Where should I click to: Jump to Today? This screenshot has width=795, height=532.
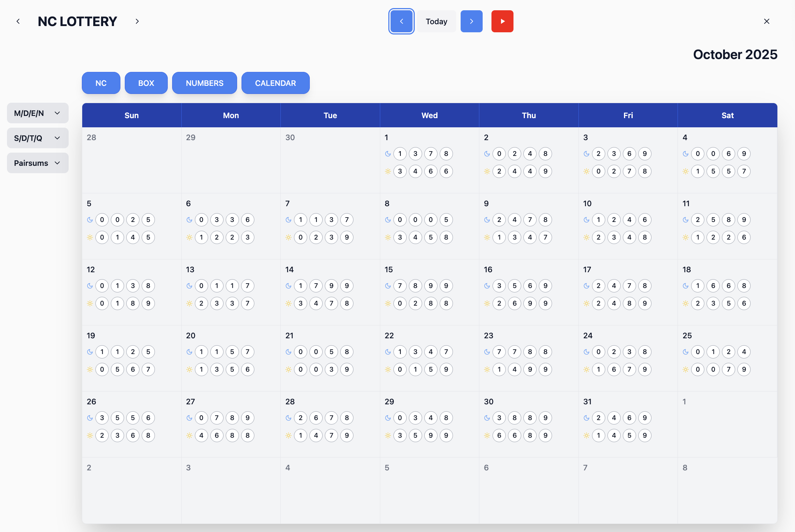point(436,21)
